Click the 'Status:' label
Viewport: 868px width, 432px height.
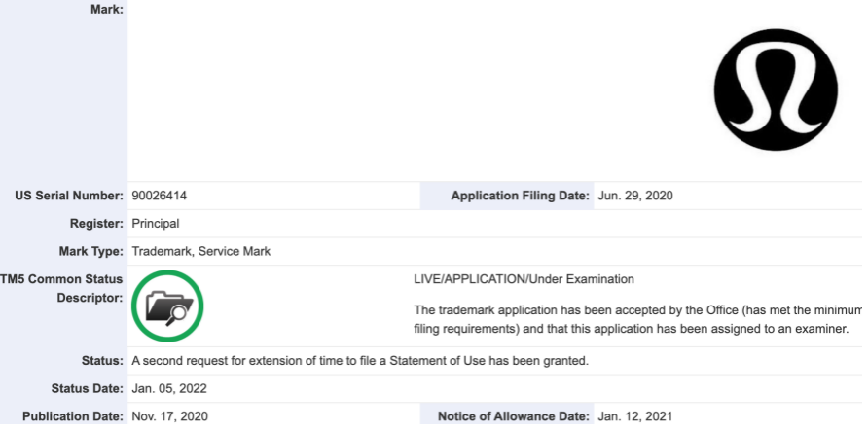click(x=102, y=361)
